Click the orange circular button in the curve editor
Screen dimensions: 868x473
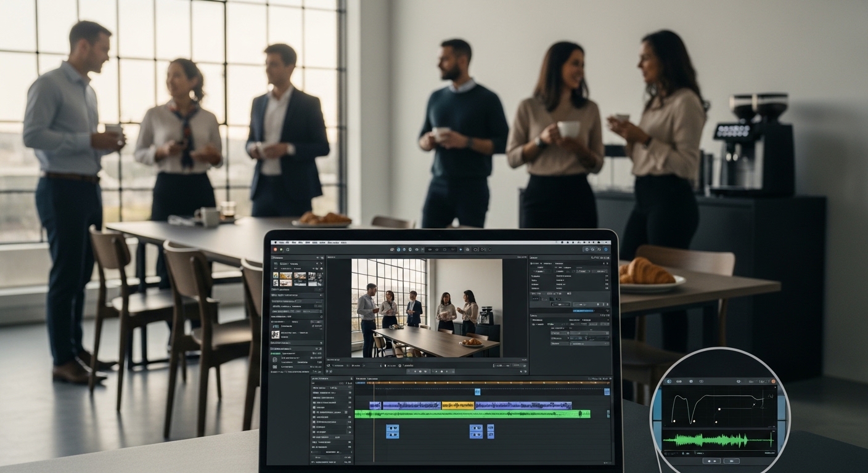774,382
